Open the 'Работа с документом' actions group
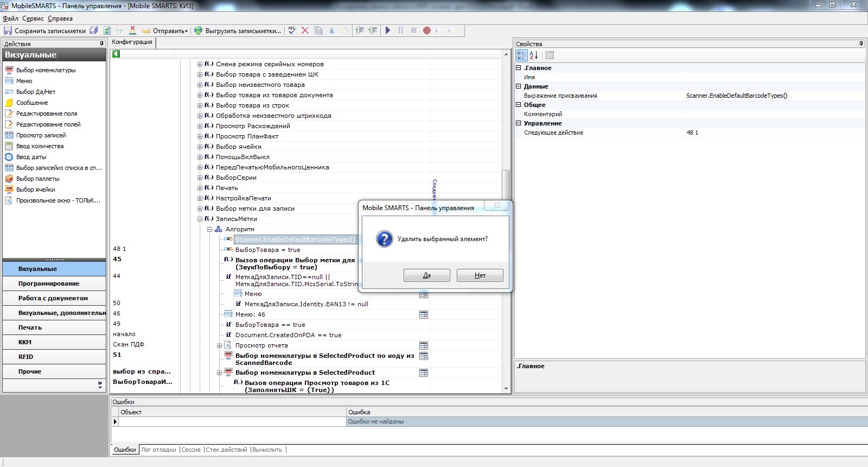 (x=54, y=298)
